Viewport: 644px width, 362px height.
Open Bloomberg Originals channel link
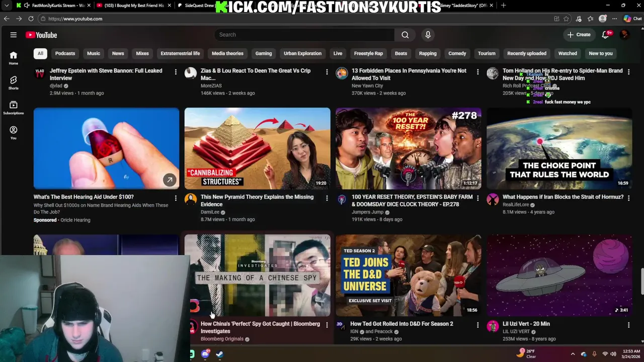[222, 339]
